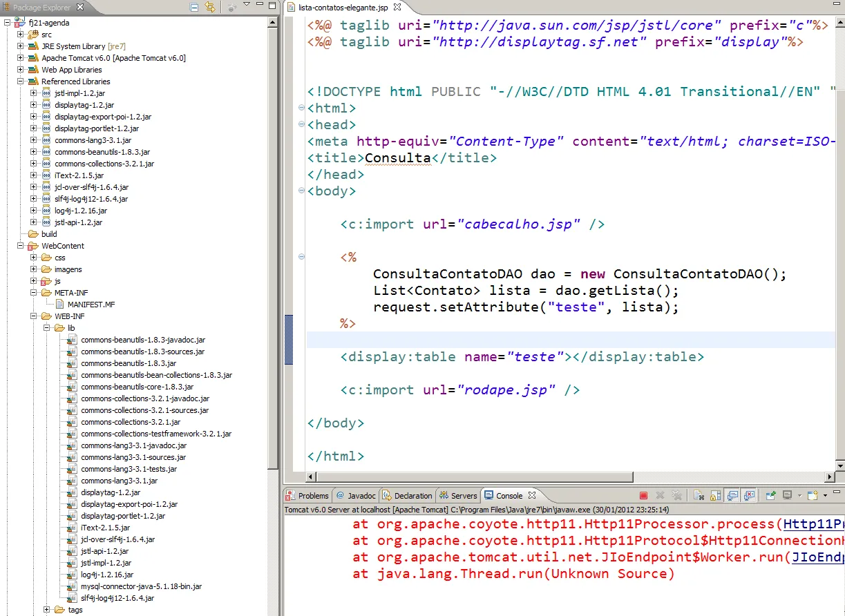845x616 pixels.
Task: Select the css folder icon
Action: [x=47, y=258]
